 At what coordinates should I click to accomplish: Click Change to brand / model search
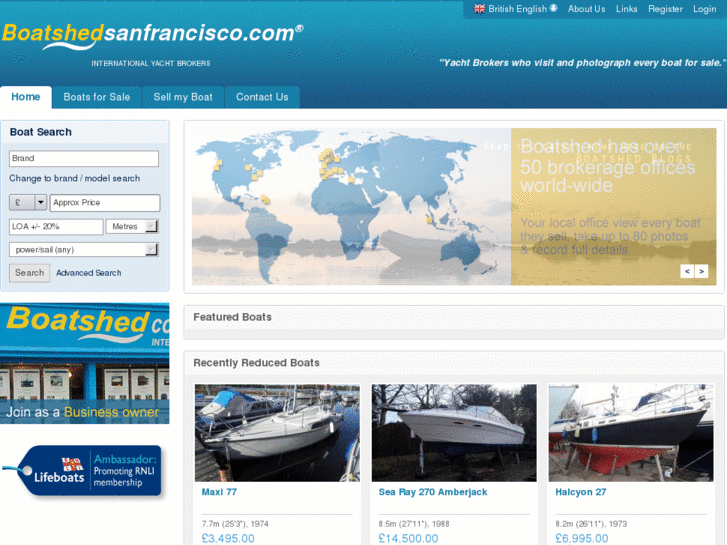pos(74,178)
